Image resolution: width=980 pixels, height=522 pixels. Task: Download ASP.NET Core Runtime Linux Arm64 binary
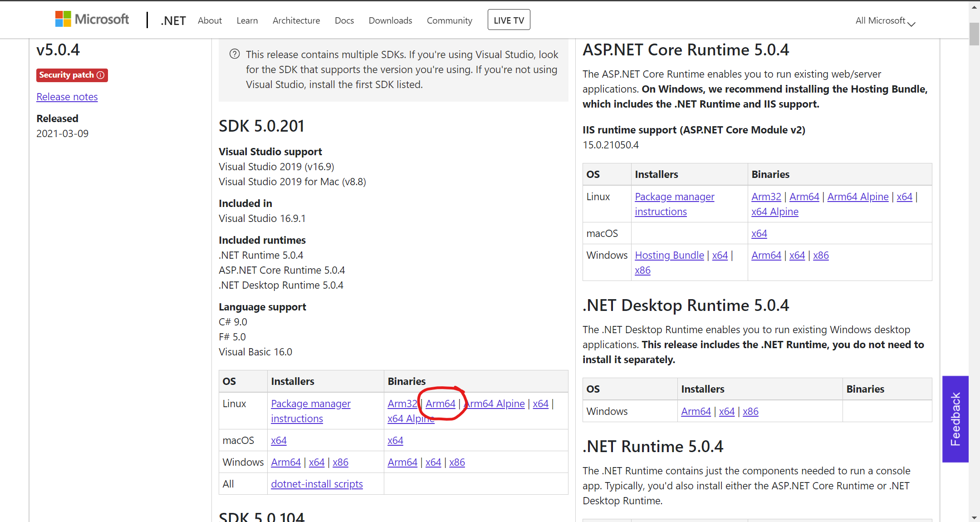pyautogui.click(x=804, y=197)
